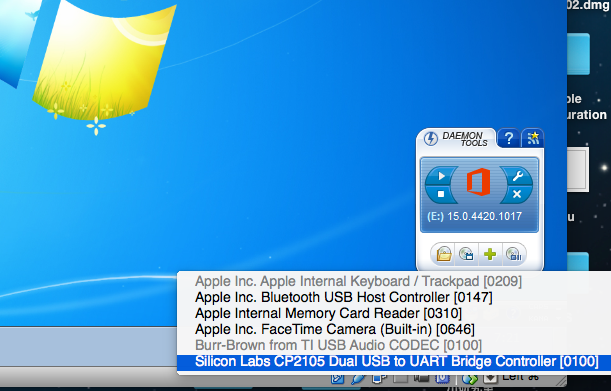The height and width of the screenshot is (391, 611).
Task: Unmount image with DAEMON Tools stop button
Action: [x=441, y=194]
